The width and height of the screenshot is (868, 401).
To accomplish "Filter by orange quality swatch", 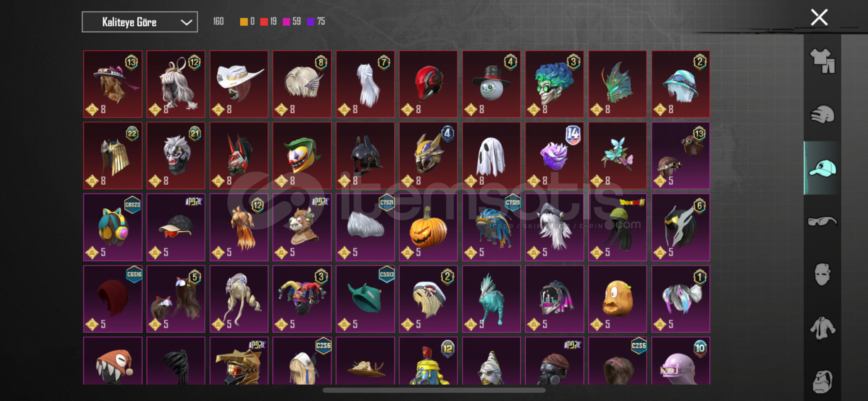I will 244,22.
